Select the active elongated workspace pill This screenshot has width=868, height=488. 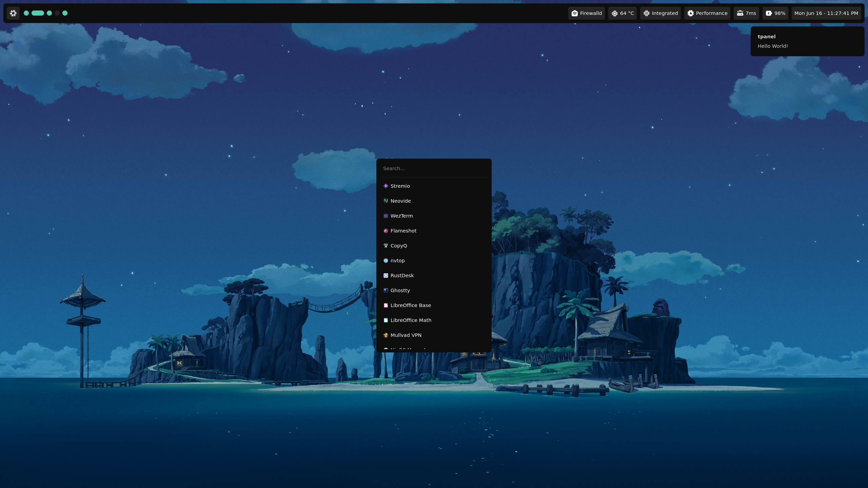38,13
